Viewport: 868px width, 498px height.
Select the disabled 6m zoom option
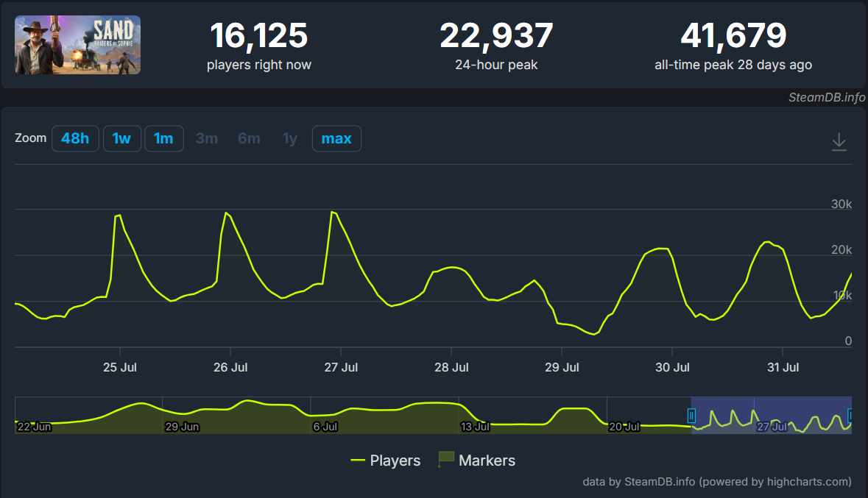[x=249, y=138]
